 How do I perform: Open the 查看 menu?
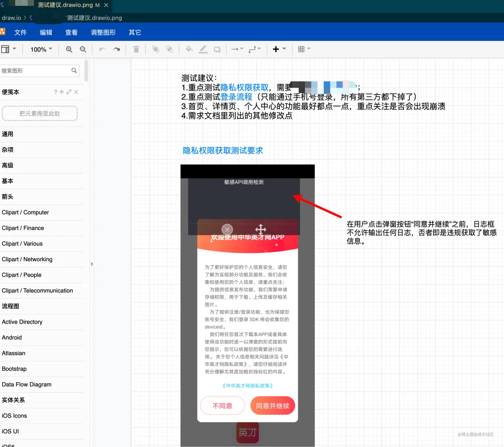pos(71,32)
